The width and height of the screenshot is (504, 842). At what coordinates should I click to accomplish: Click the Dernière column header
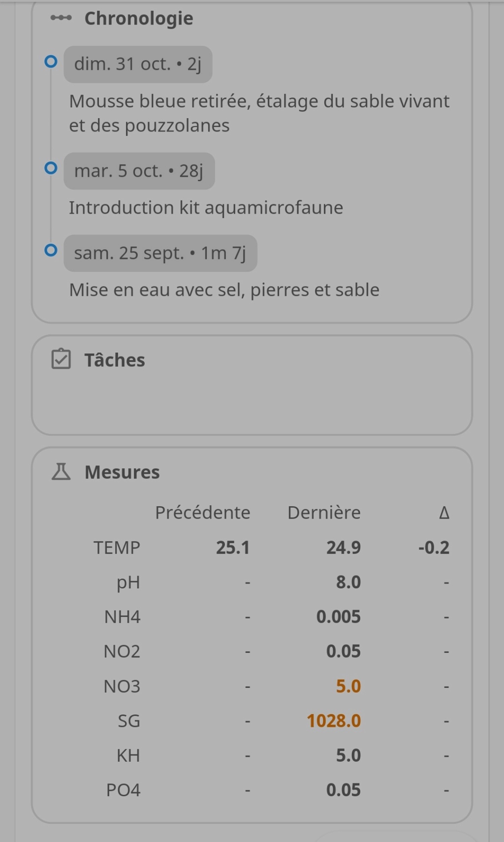click(324, 513)
